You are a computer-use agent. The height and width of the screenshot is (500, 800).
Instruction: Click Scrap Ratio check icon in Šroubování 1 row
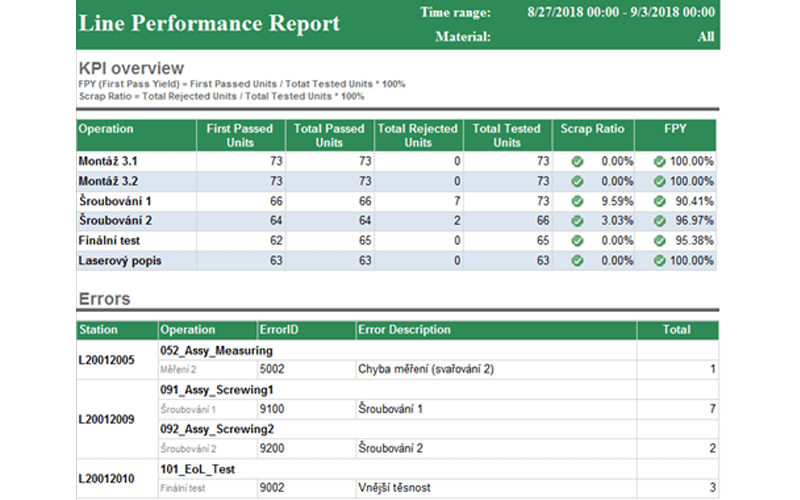(x=577, y=201)
